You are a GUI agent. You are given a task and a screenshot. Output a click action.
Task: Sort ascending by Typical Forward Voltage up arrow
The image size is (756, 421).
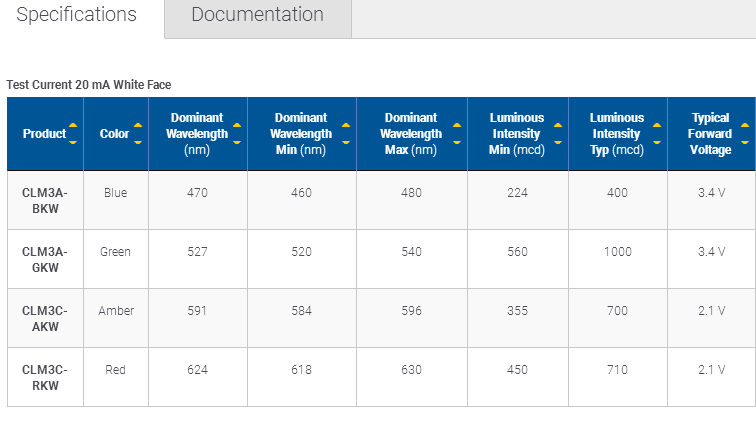(745, 125)
